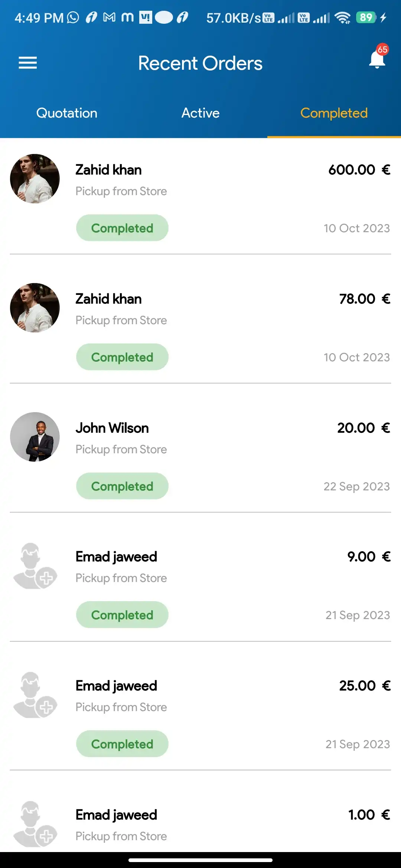The image size is (401, 868).
Task: Tap John Wilson's profile picture
Action: (x=35, y=437)
